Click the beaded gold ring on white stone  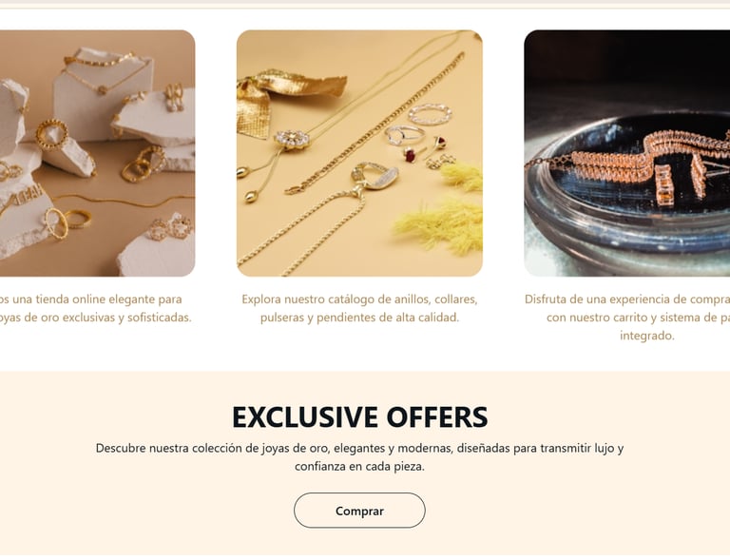[x=51, y=134]
